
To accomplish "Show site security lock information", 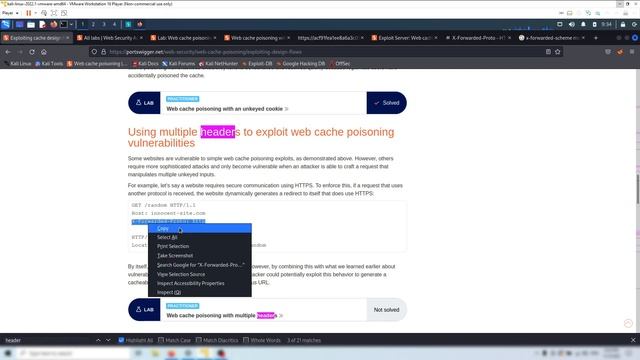I will tap(103, 52).
